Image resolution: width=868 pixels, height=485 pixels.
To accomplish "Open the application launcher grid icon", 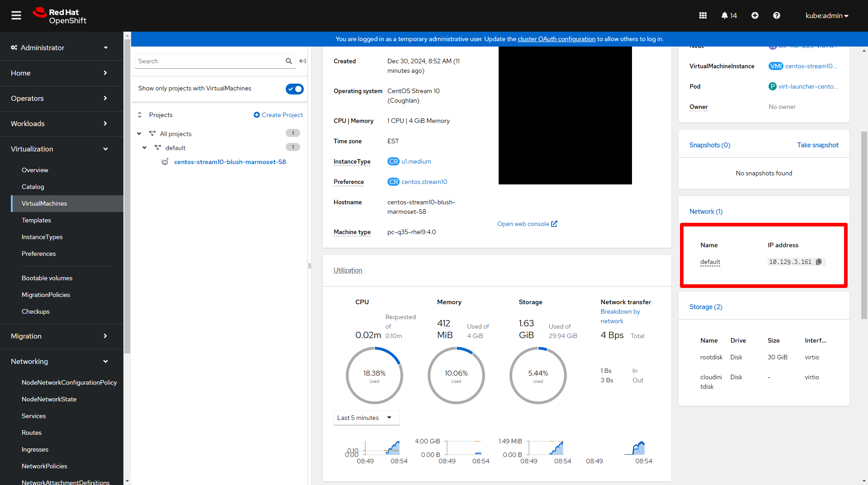I will click(x=703, y=16).
